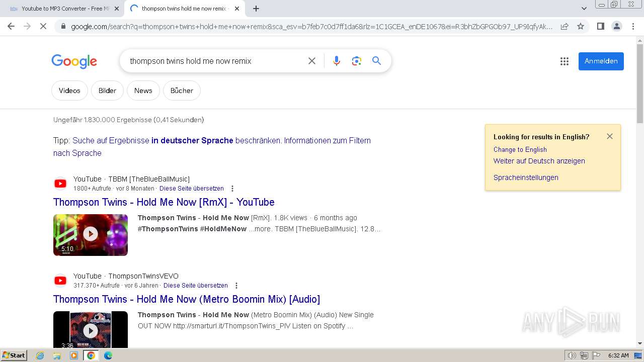Close the thompson twins search tab
Viewport: 644px width, 362px height.
click(237, 9)
